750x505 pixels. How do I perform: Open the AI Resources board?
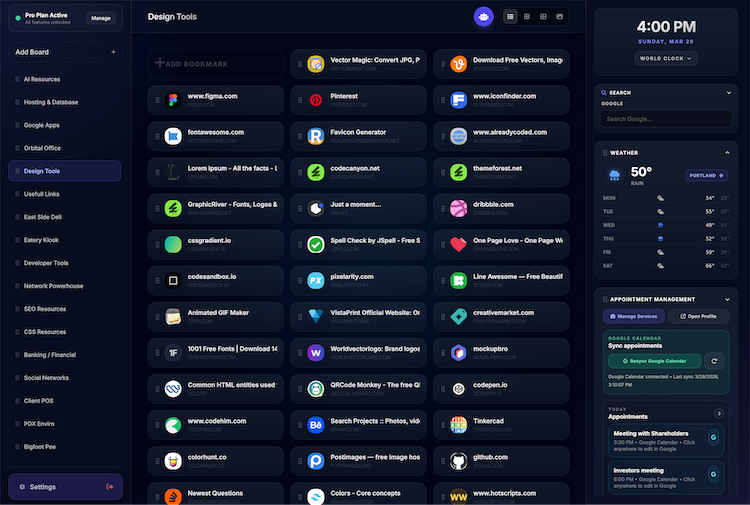tap(65, 79)
